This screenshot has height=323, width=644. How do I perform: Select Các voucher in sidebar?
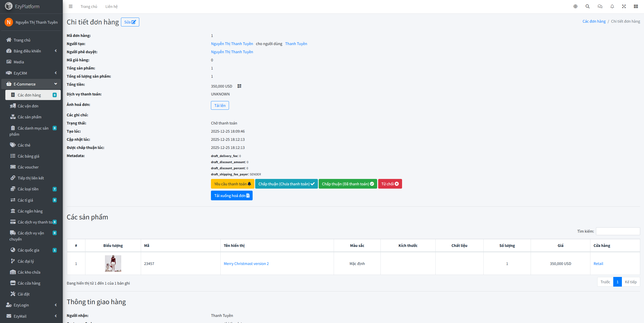[28, 167]
